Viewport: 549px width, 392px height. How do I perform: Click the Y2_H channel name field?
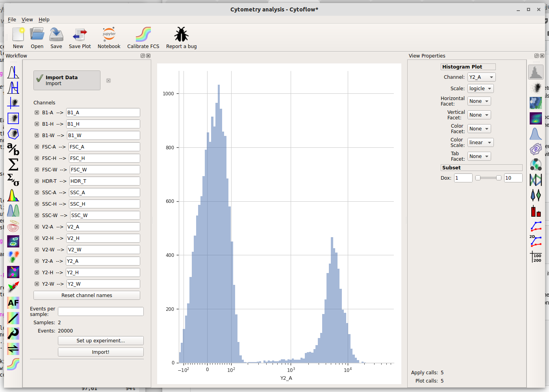pos(103,273)
